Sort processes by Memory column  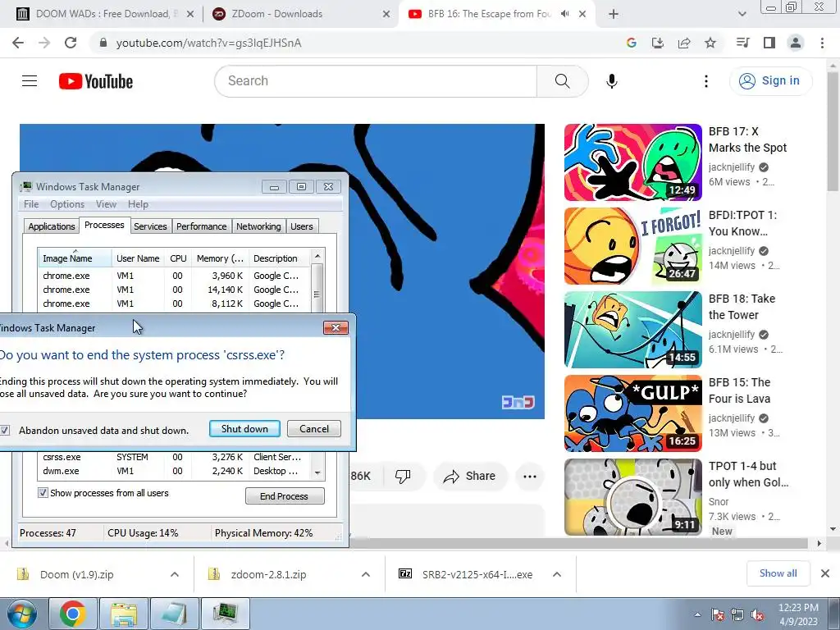pos(220,258)
